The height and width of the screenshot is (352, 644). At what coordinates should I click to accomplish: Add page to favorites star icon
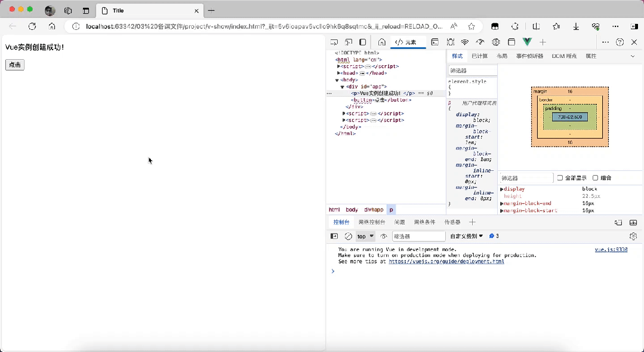pos(472,26)
